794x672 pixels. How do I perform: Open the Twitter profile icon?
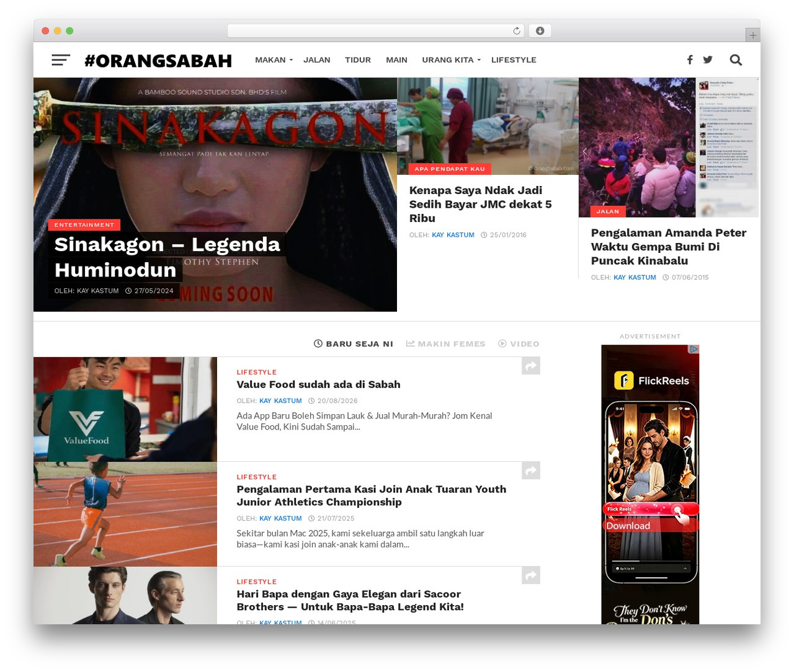pyautogui.click(x=708, y=60)
